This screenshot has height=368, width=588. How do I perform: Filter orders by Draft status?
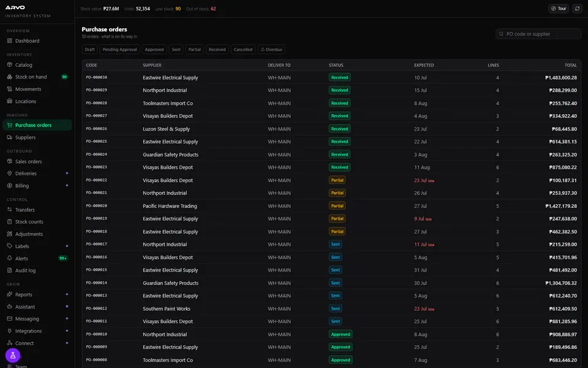pyautogui.click(x=89, y=49)
